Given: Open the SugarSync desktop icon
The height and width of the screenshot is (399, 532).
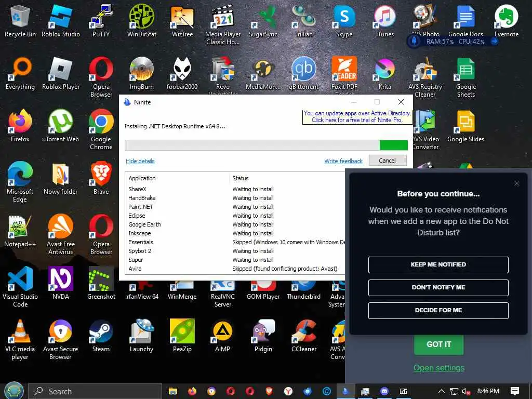Looking at the screenshot, I should [x=263, y=21].
